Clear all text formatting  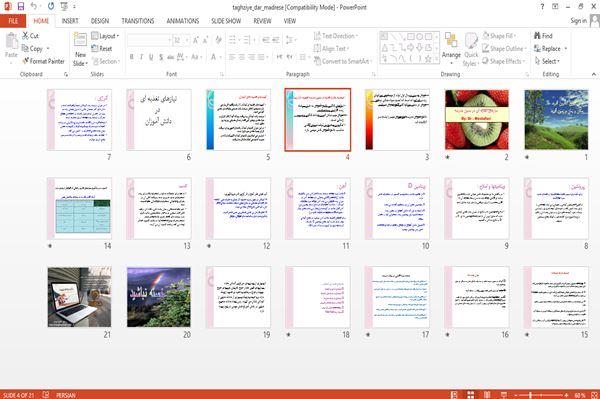point(218,40)
